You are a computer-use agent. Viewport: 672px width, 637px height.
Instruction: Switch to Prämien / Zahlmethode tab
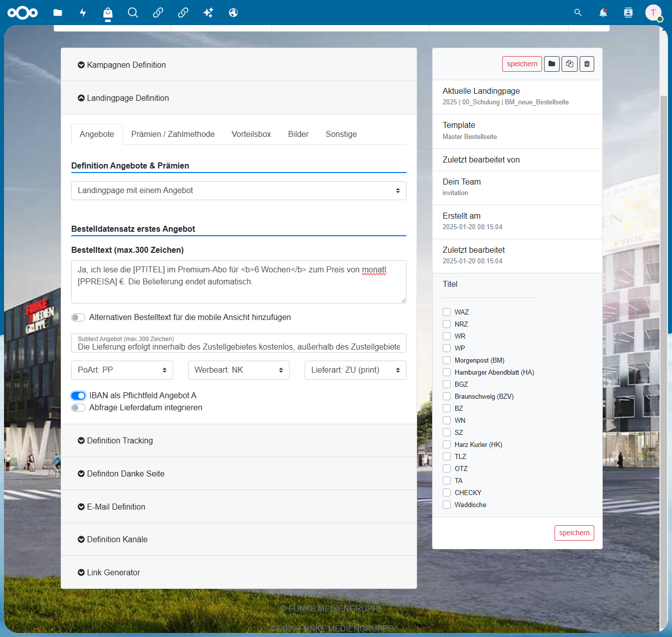click(173, 134)
